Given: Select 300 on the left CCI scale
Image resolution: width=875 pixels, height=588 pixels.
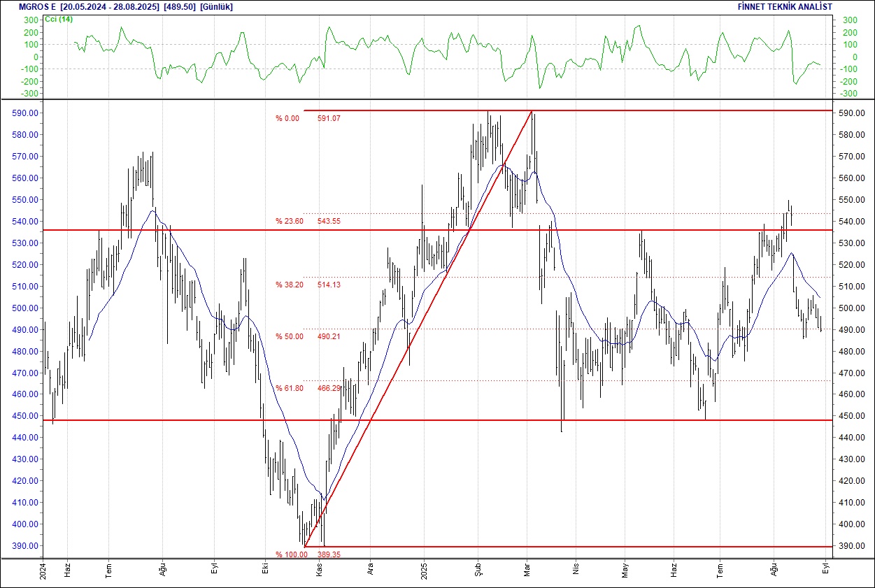Looking at the screenshot, I should [32, 20].
